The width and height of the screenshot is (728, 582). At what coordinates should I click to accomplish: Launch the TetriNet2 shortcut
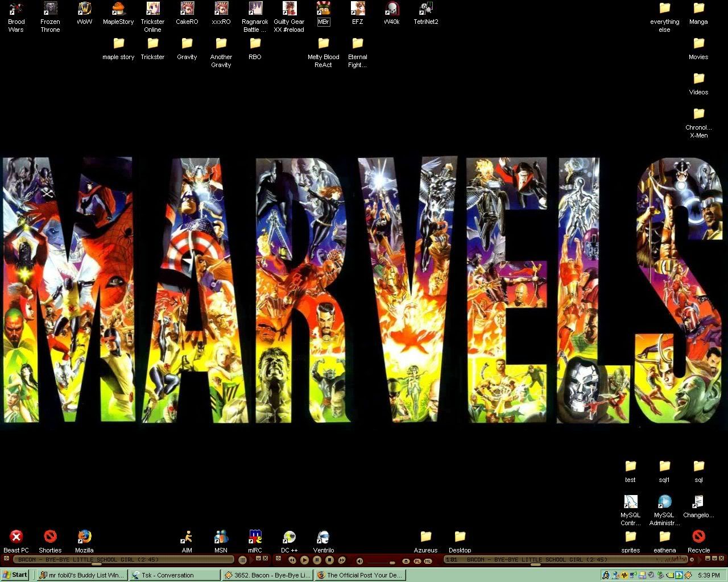click(425, 14)
